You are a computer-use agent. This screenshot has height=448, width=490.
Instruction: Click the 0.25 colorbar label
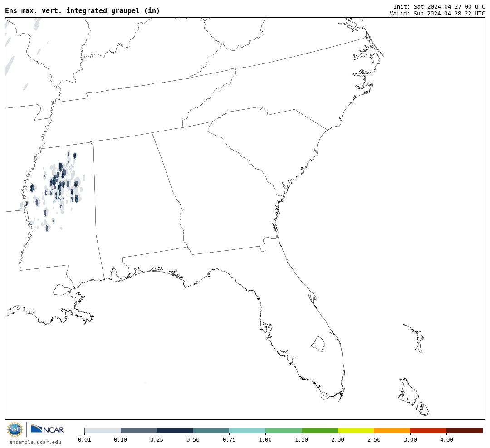tap(157, 439)
